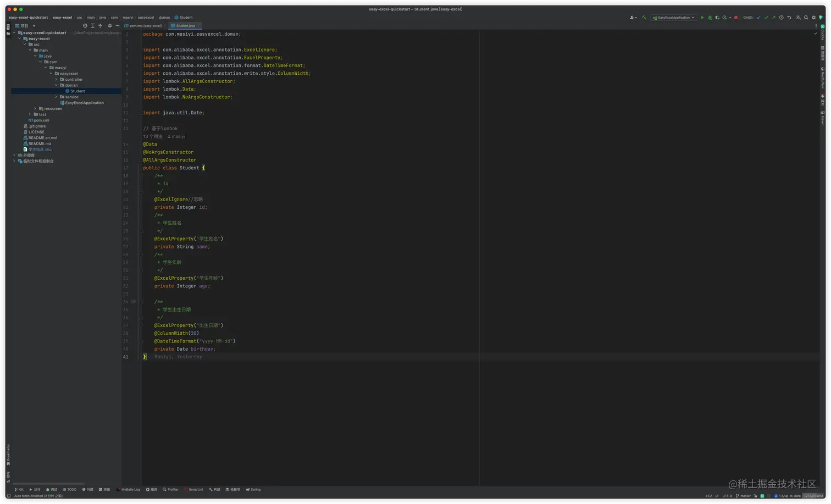Toggle tool window quick-access status bar icon

point(9,496)
